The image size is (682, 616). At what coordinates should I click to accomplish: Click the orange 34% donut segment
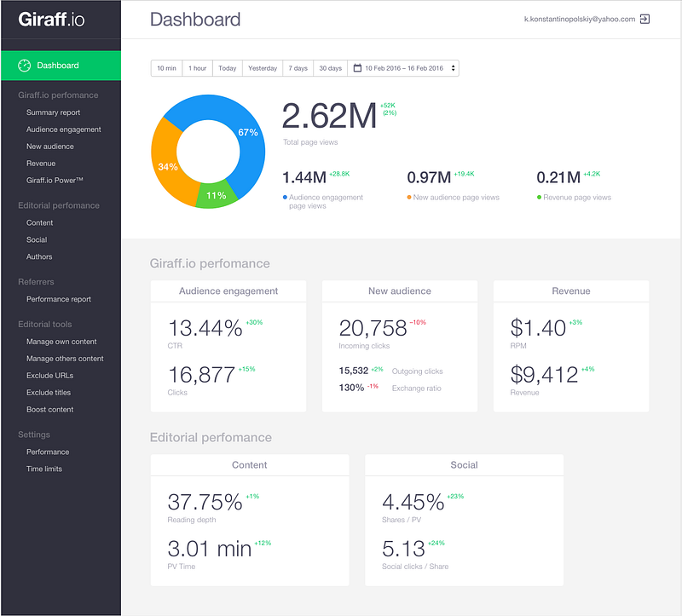pos(168,165)
